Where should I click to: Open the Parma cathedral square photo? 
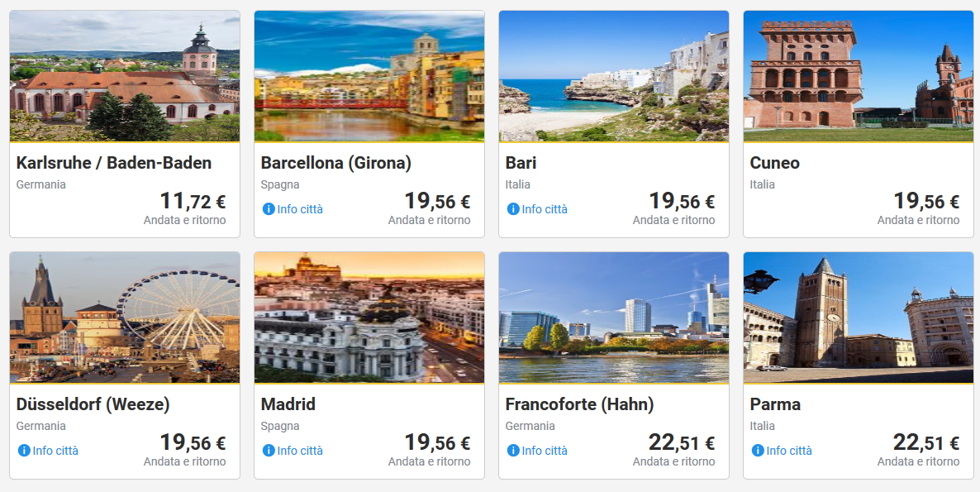(859, 318)
